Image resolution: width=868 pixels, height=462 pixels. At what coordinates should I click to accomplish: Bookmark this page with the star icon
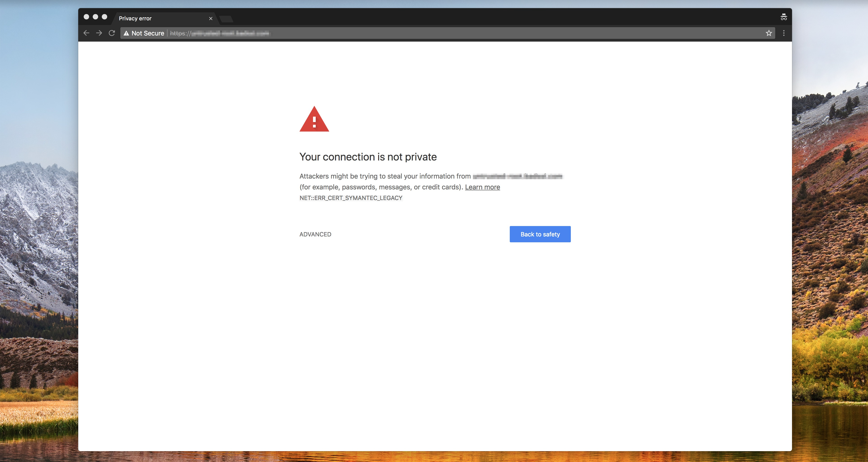coord(768,33)
